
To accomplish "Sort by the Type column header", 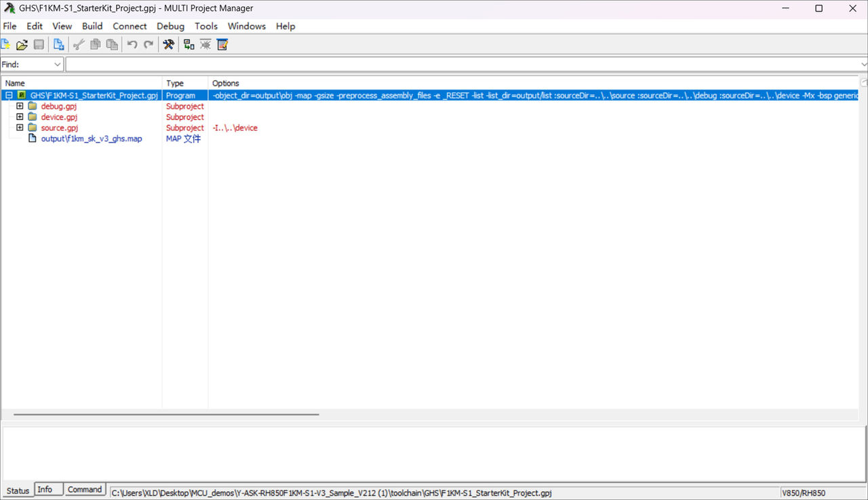I will 185,83.
